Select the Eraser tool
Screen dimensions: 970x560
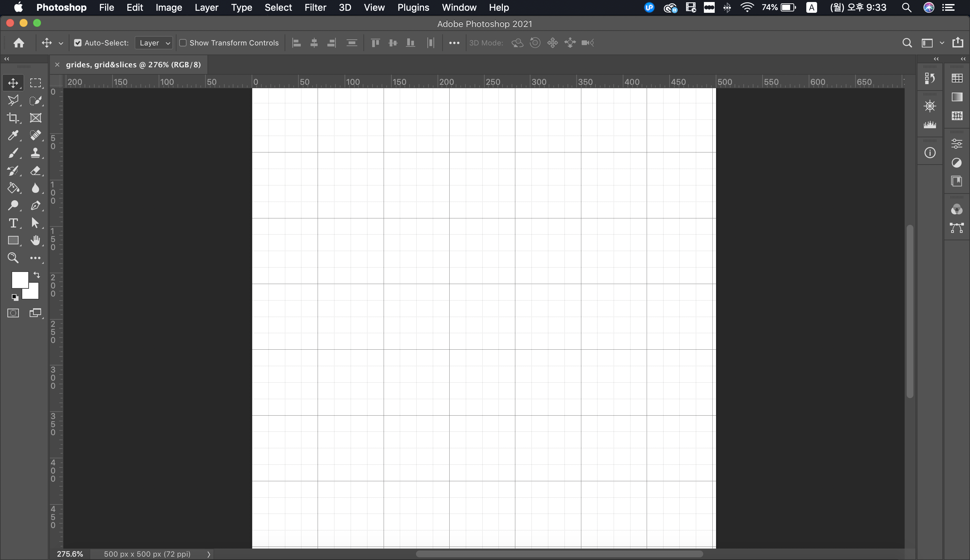pos(35,170)
